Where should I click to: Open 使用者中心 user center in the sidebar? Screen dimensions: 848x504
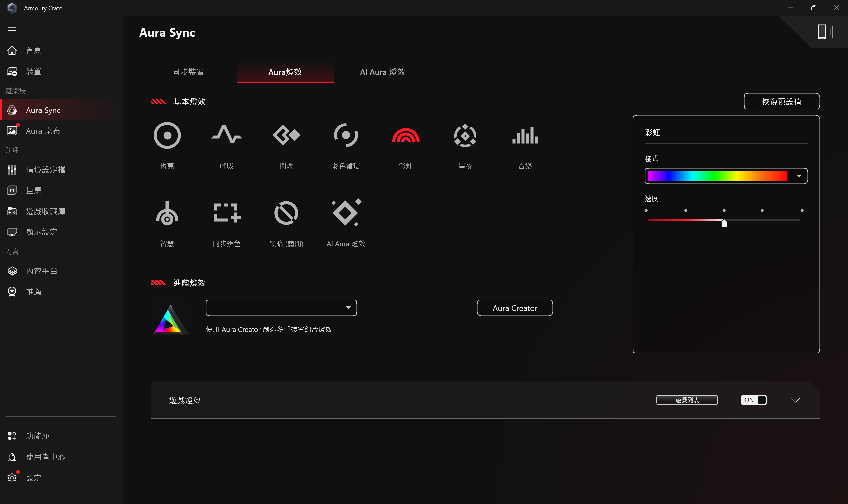[x=61, y=457]
